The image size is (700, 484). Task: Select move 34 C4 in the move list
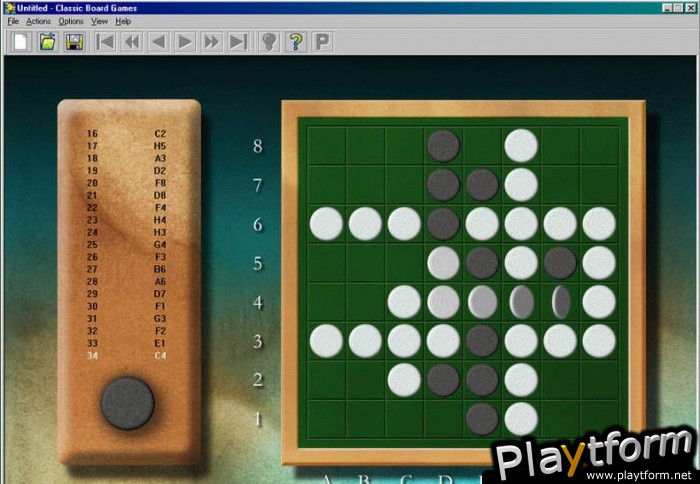(x=126, y=355)
